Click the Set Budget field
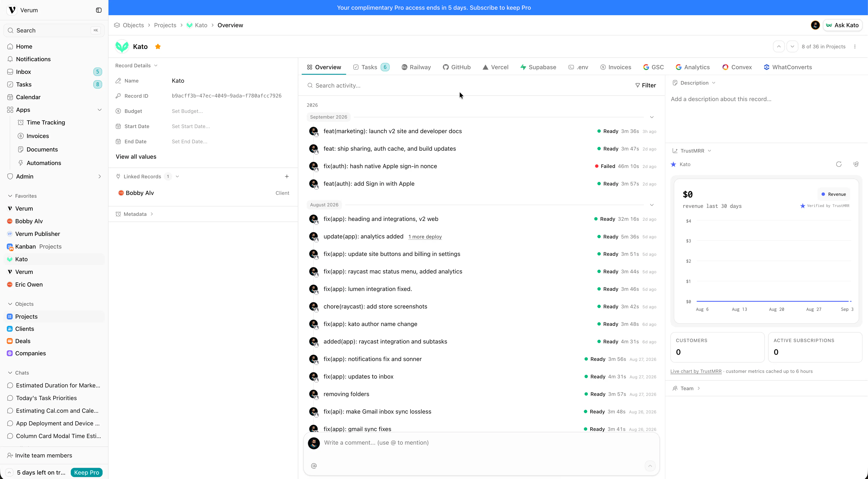The width and height of the screenshot is (868, 479). pyautogui.click(x=187, y=111)
